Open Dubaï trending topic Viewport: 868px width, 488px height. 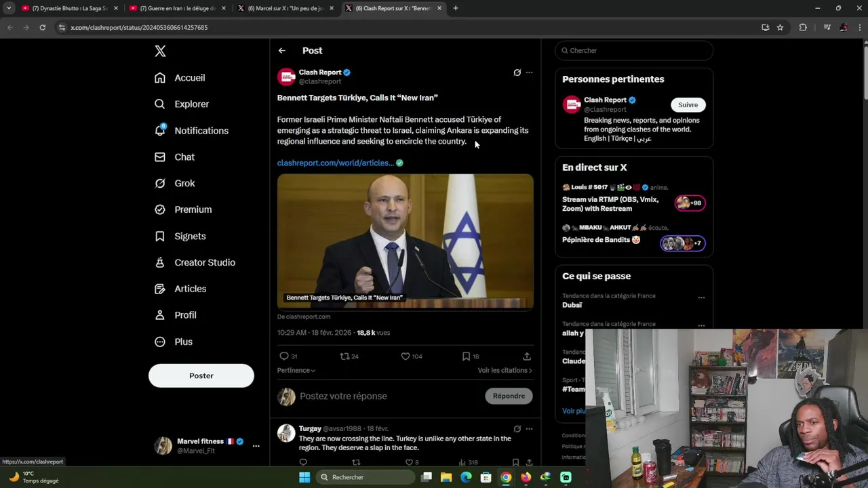(572, 306)
